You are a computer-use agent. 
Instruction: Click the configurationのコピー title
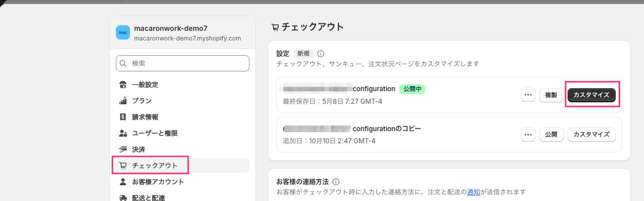click(387, 129)
